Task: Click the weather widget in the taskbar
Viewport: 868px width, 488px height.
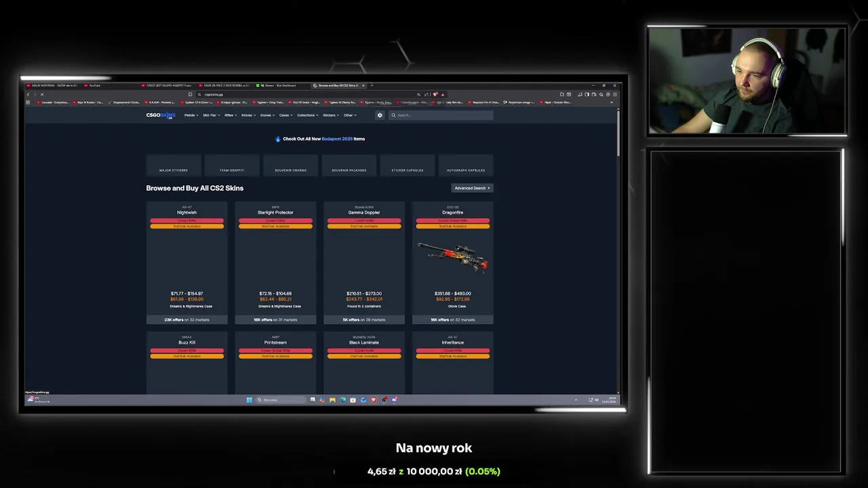Action: [38, 400]
